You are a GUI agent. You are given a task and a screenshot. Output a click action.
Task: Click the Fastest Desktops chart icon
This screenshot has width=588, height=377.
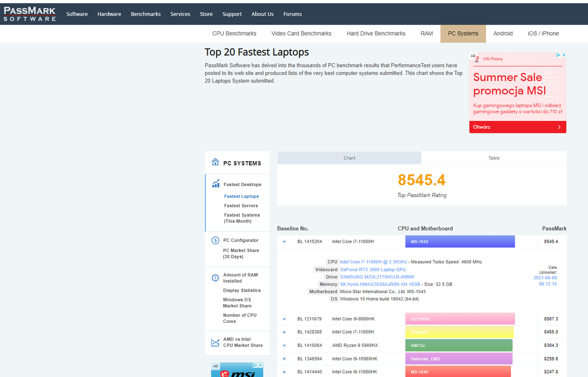pos(215,184)
